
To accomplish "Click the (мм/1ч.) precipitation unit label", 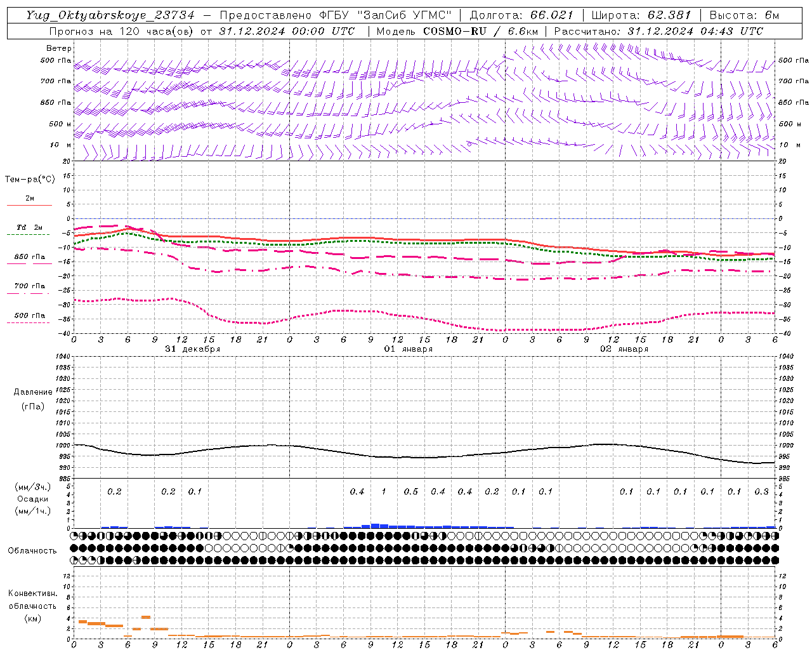I will tap(33, 511).
